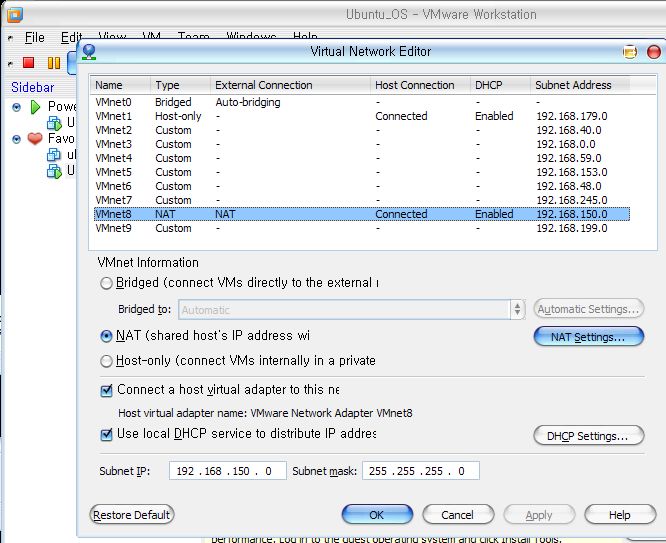Click the Virtual Network Editor globe icon
Viewport: 666px width, 543px height.
click(x=89, y=52)
